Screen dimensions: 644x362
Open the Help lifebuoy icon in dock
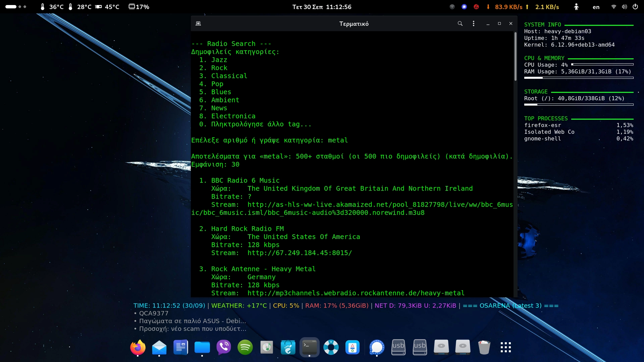(331, 347)
